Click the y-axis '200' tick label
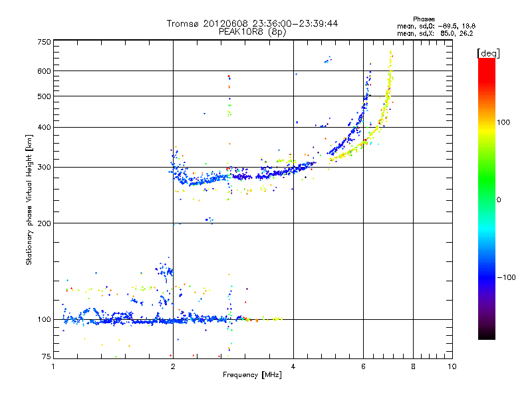 click(x=44, y=223)
